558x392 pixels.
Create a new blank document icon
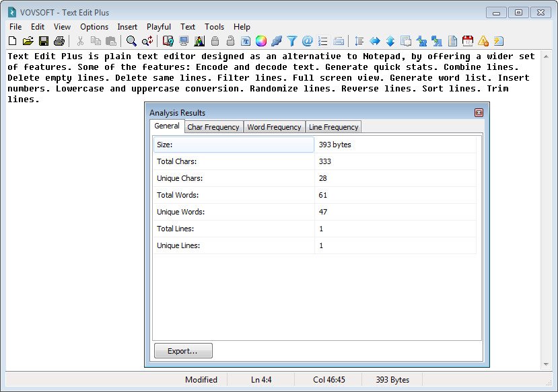click(x=13, y=41)
